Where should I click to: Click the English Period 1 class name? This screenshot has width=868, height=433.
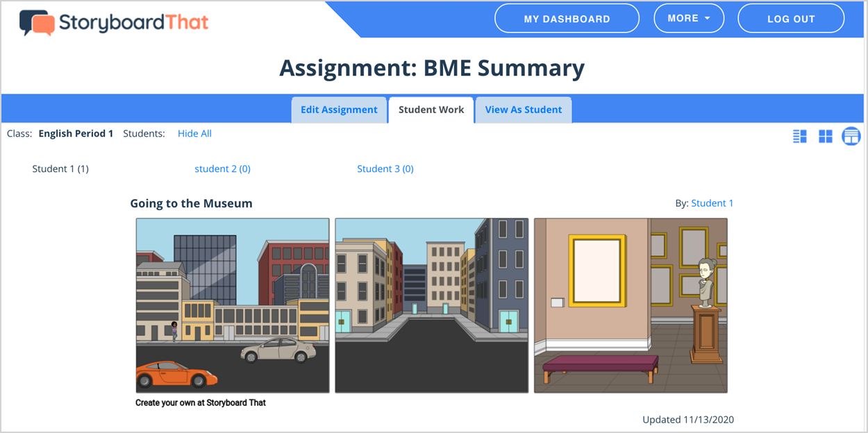click(x=76, y=133)
